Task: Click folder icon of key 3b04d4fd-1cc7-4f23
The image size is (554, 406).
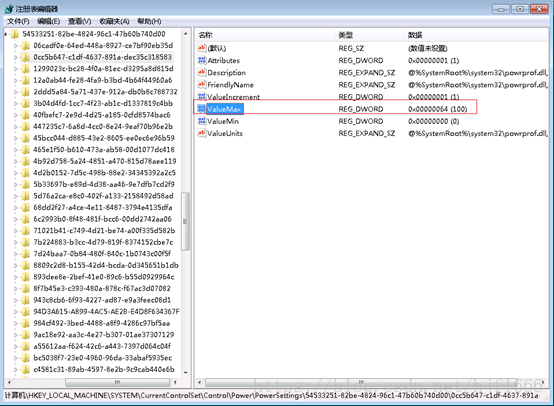Action: pyautogui.click(x=25, y=104)
